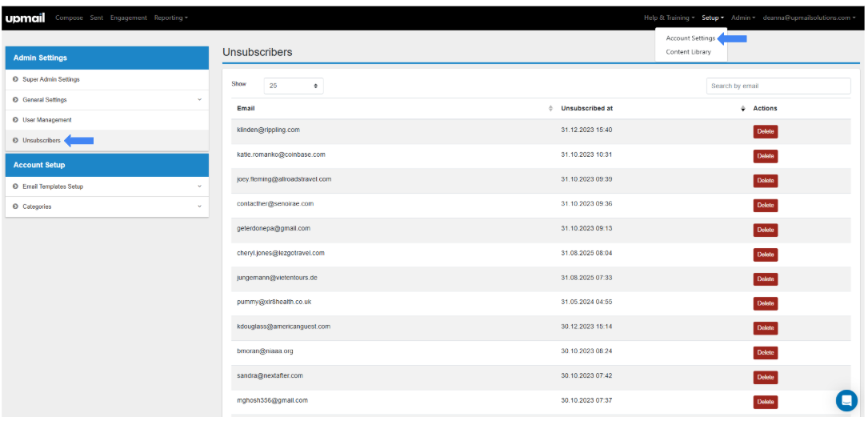
Task: Open the Reporting dropdown menu
Action: [171, 18]
